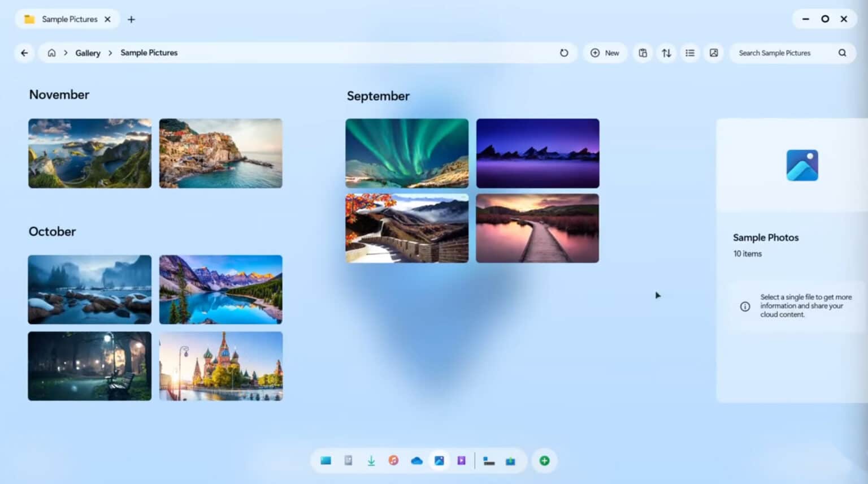Open the sort order control
Viewport: 868px width, 484px height.
pyautogui.click(x=666, y=53)
